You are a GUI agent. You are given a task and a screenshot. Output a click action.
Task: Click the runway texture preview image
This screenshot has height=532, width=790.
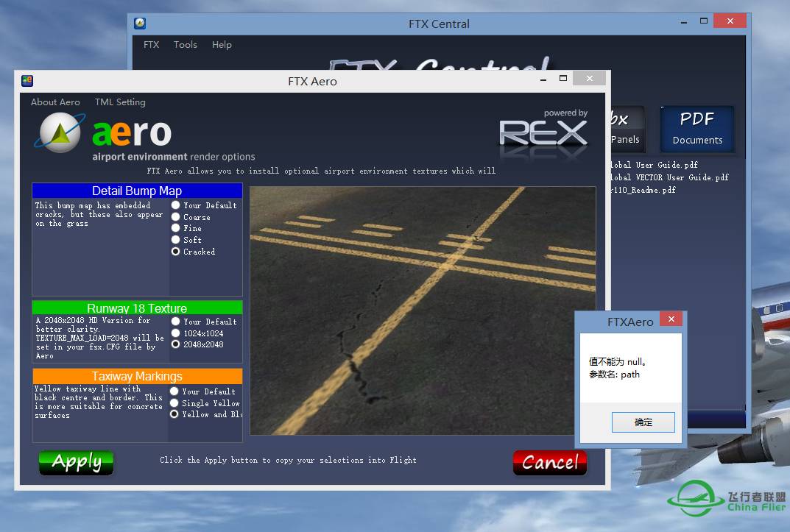coord(423,311)
